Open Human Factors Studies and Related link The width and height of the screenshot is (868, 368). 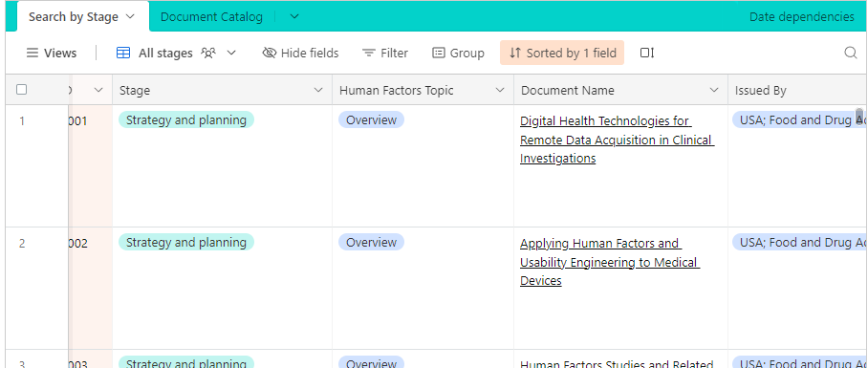[x=617, y=364]
